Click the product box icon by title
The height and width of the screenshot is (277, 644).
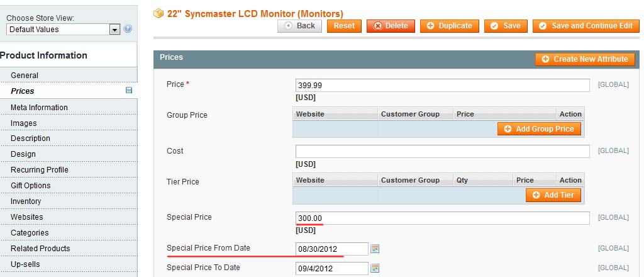tap(158, 14)
